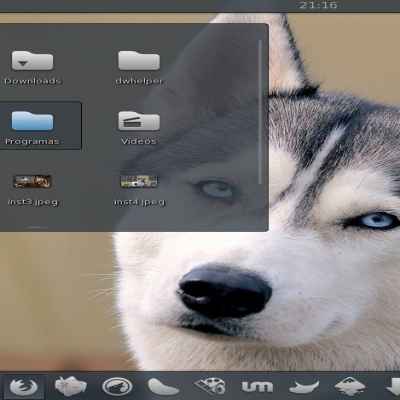
Task: Click the folder view vertical scrollbar
Action: (260, 112)
